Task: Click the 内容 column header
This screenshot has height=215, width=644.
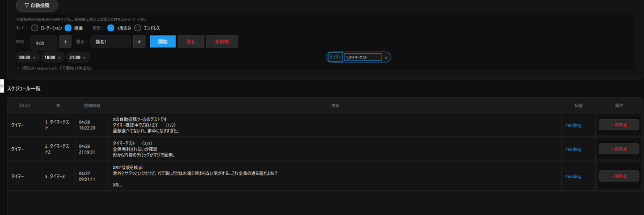Action: [335, 105]
